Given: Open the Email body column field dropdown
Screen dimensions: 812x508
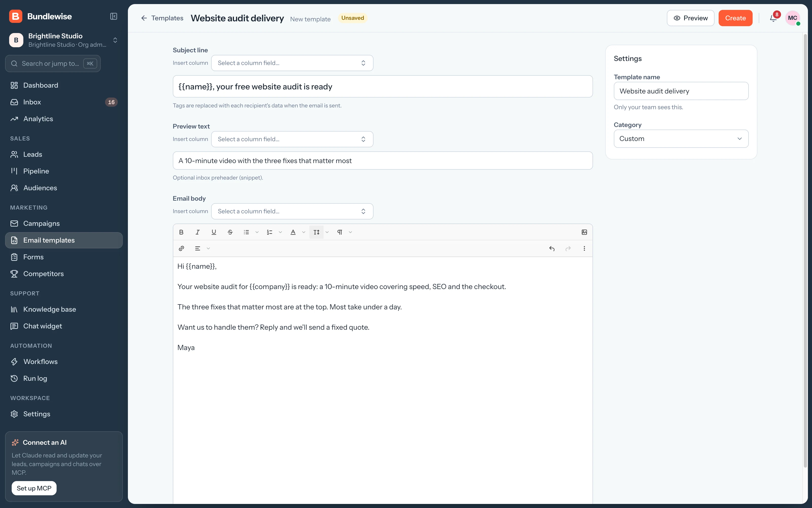Looking at the screenshot, I should point(292,211).
